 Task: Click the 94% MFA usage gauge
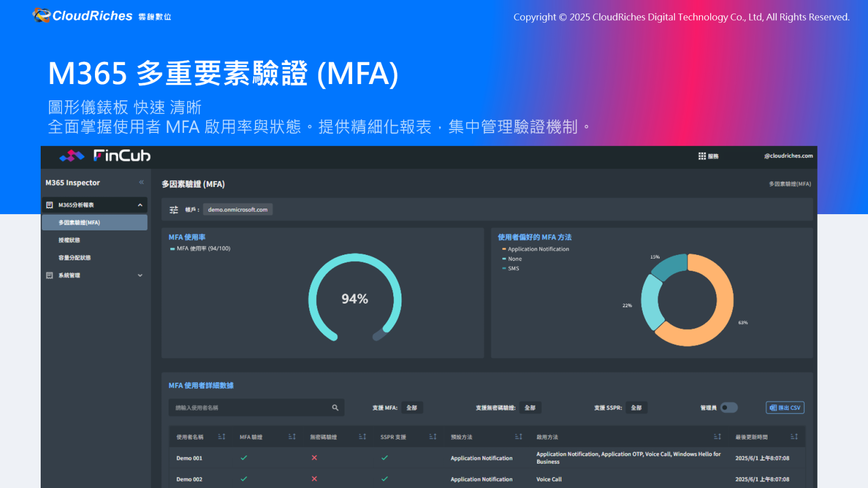(355, 298)
